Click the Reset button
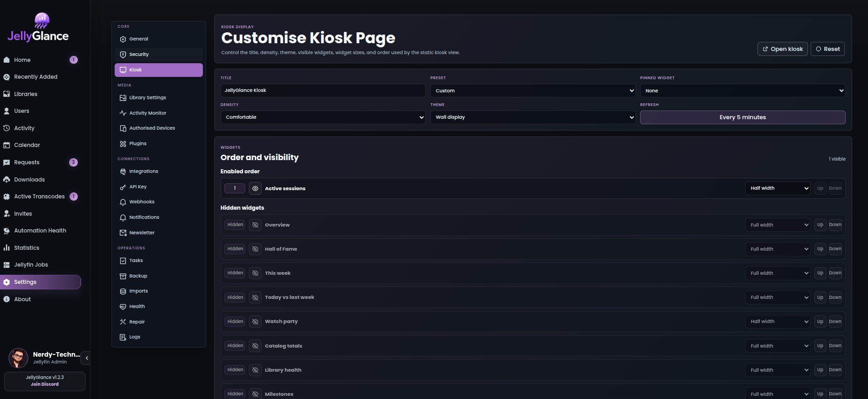This screenshot has width=868, height=399. click(828, 49)
